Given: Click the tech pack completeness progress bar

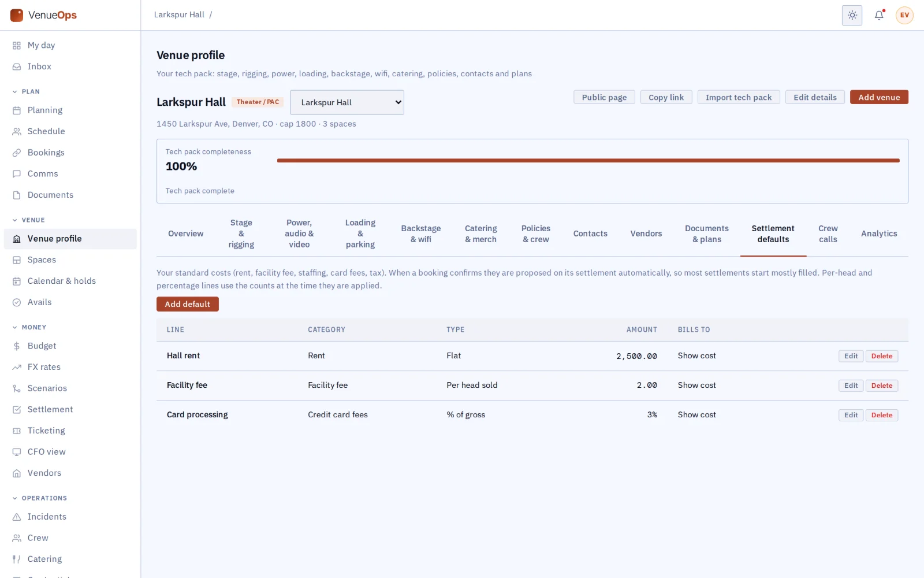Looking at the screenshot, I should point(588,161).
